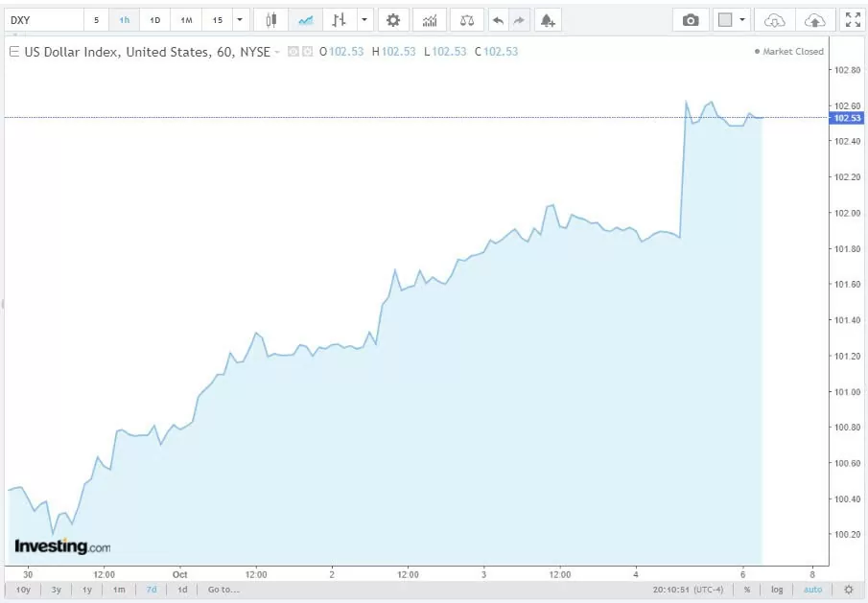This screenshot has height=603, width=868.
Task: Open chart settings gear in top toolbar
Action: coord(392,20)
